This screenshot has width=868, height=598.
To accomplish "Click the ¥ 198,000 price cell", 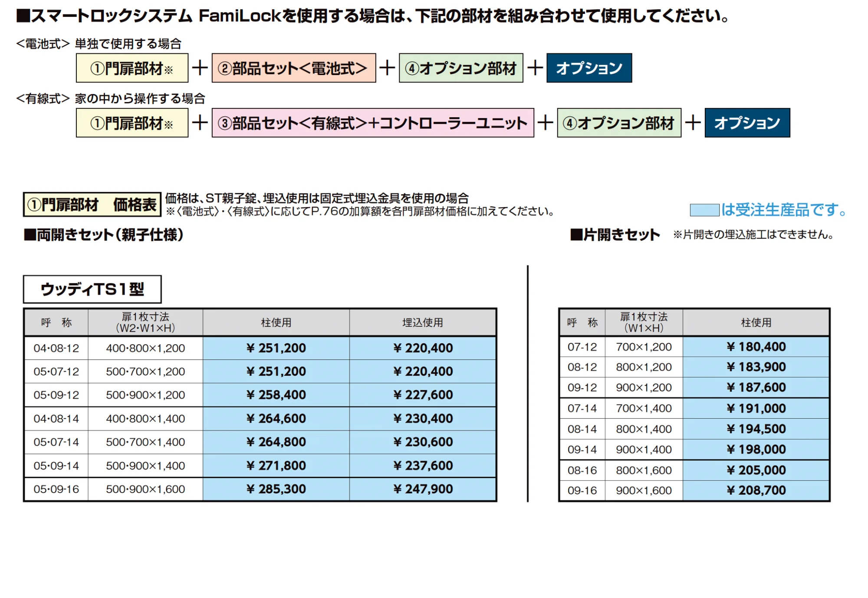I will (x=756, y=450).
